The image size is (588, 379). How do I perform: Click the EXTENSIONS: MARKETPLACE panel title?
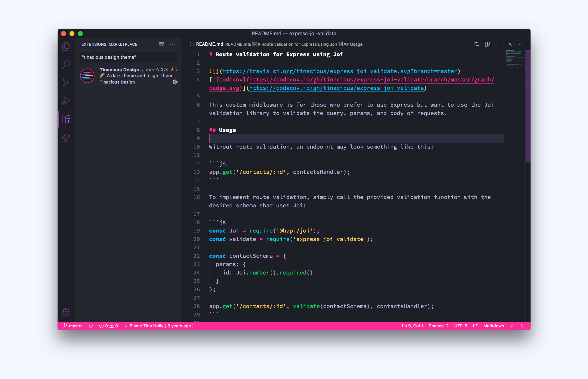[x=109, y=44]
